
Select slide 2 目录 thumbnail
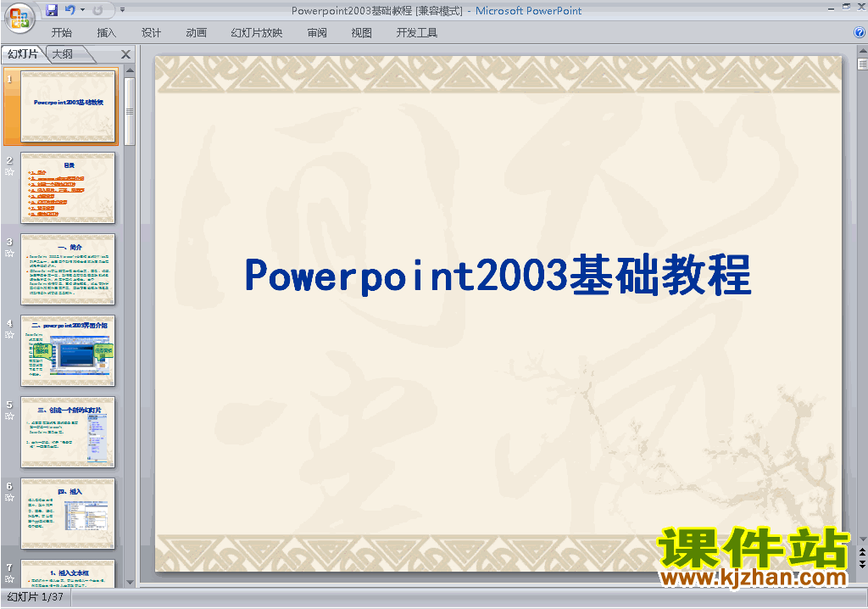pos(68,187)
